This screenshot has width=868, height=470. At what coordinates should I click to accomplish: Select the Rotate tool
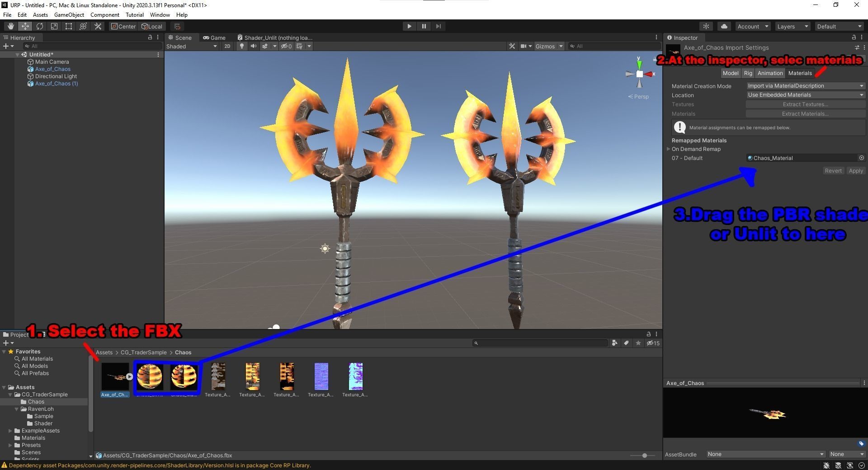40,26
